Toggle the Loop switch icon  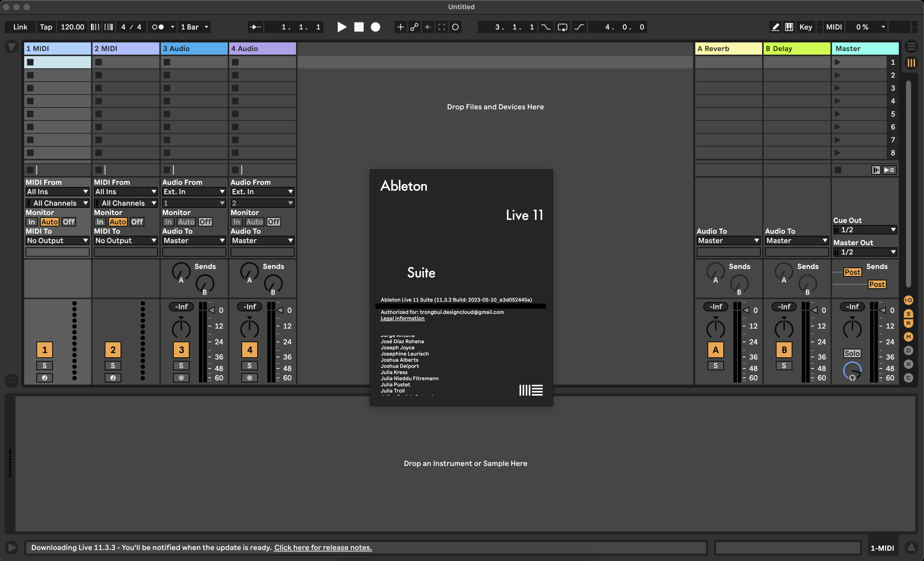coord(562,27)
